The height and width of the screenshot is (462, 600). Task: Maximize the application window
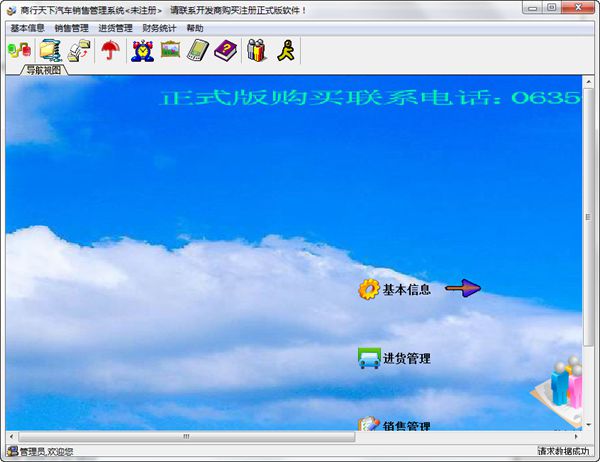click(551, 8)
